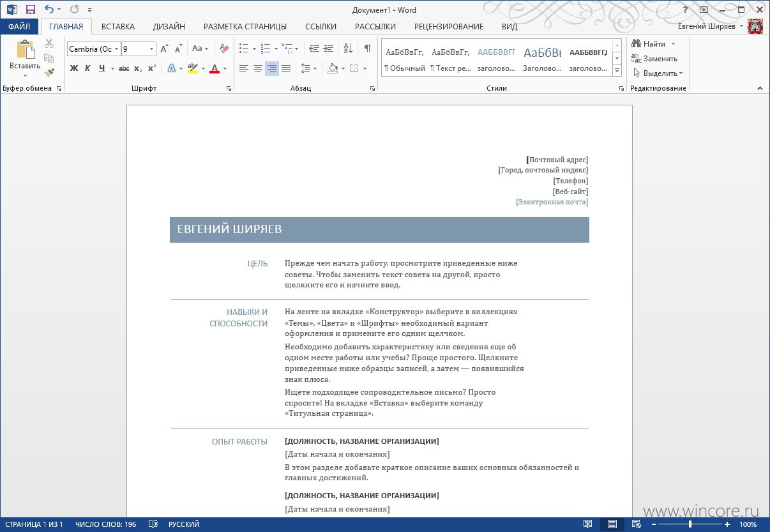The image size is (770, 532).
Task: Align text to the left
Action: (x=244, y=68)
